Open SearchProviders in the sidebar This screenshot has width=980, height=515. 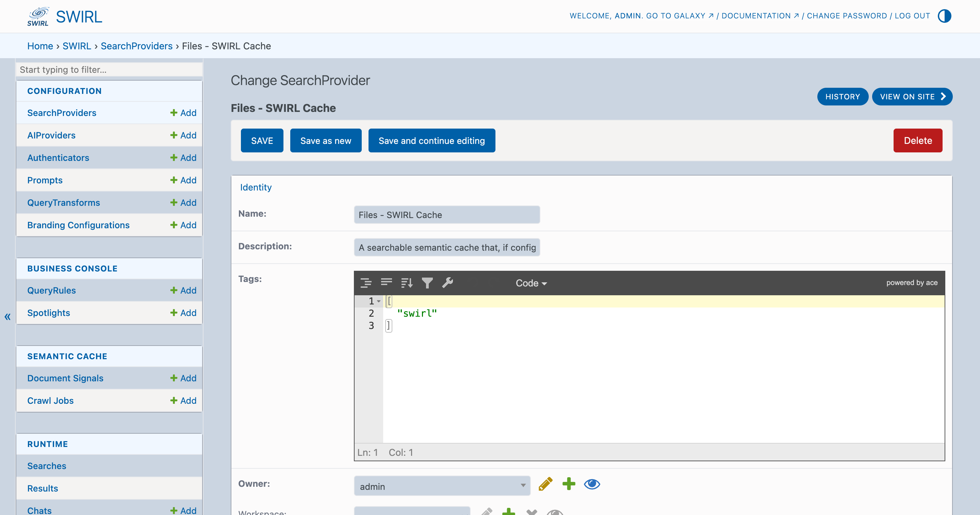click(62, 113)
